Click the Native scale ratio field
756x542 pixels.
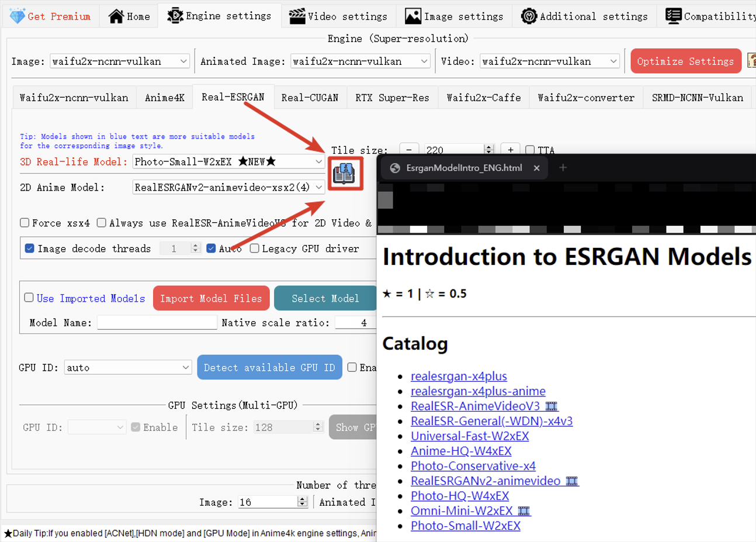point(356,323)
